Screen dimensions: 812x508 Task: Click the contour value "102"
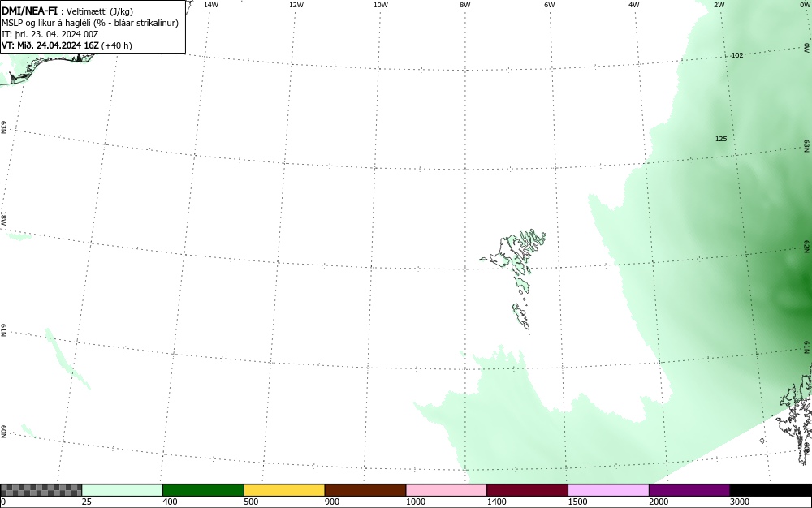pyautogui.click(x=737, y=55)
